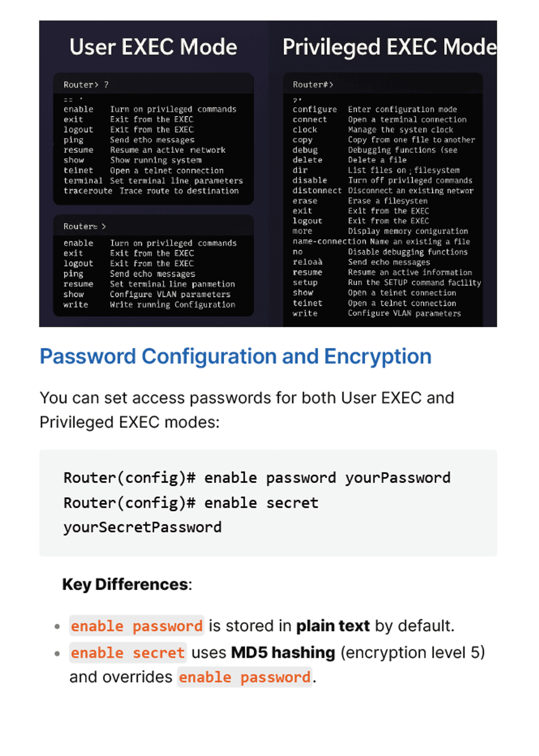This screenshot has height=756, width=539.
Task: Click the bold 'plain text' phrase
Action: coord(333,626)
